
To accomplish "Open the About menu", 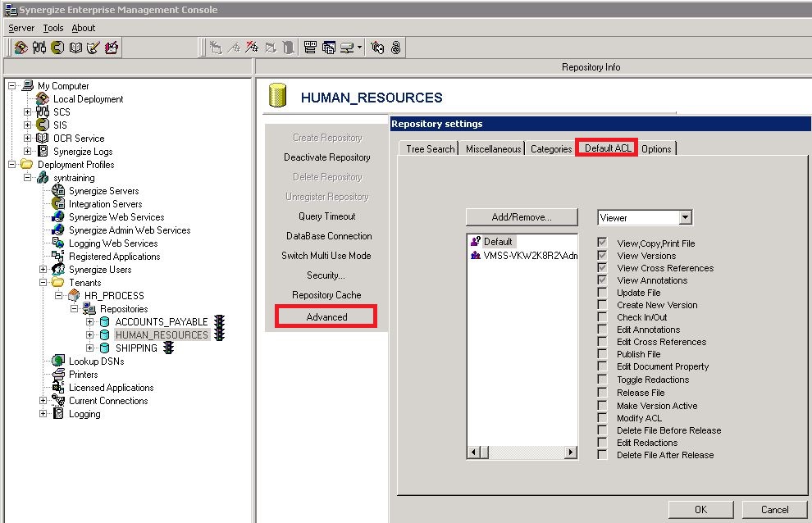I will pyautogui.click(x=84, y=28).
